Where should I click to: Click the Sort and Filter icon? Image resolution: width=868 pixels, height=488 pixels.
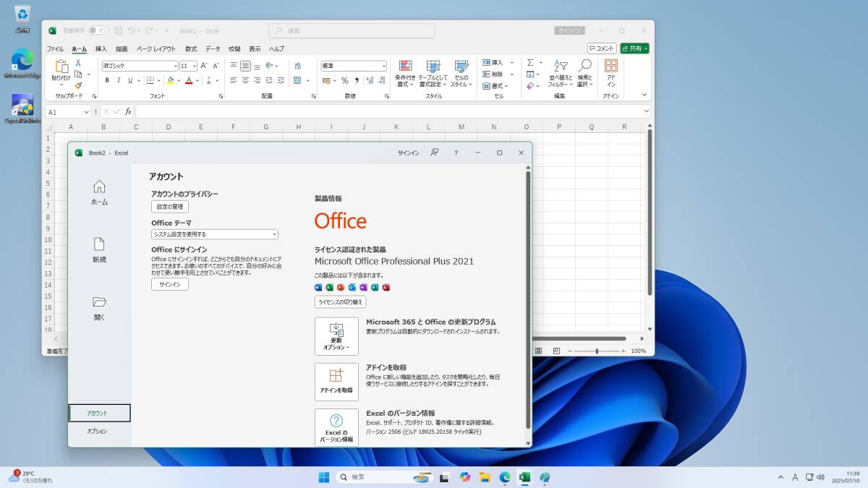pos(561,66)
